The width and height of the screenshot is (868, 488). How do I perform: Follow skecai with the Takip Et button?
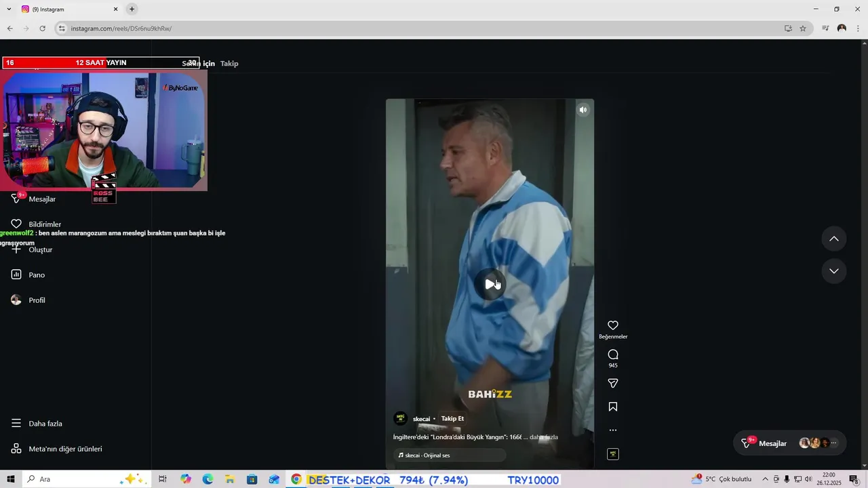pos(452,419)
